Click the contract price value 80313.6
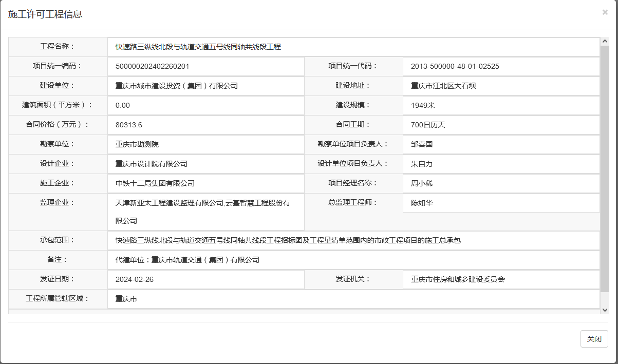 click(x=129, y=125)
